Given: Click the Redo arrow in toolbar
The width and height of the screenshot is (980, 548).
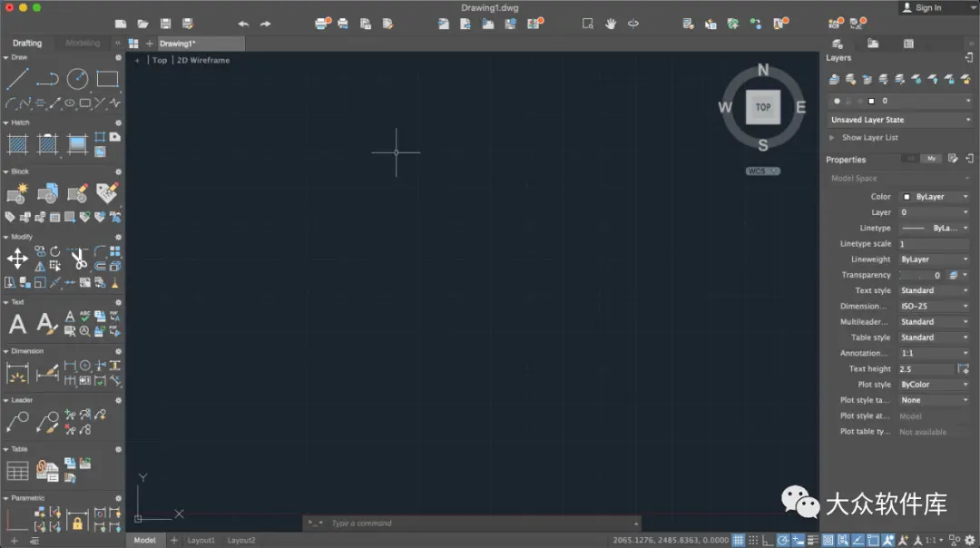Looking at the screenshot, I should (x=266, y=24).
